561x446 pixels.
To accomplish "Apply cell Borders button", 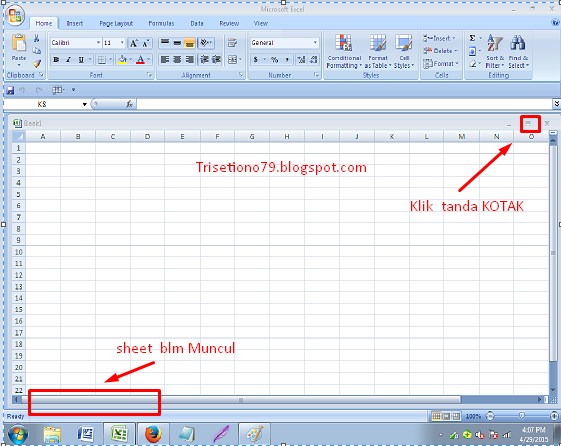I will point(102,60).
